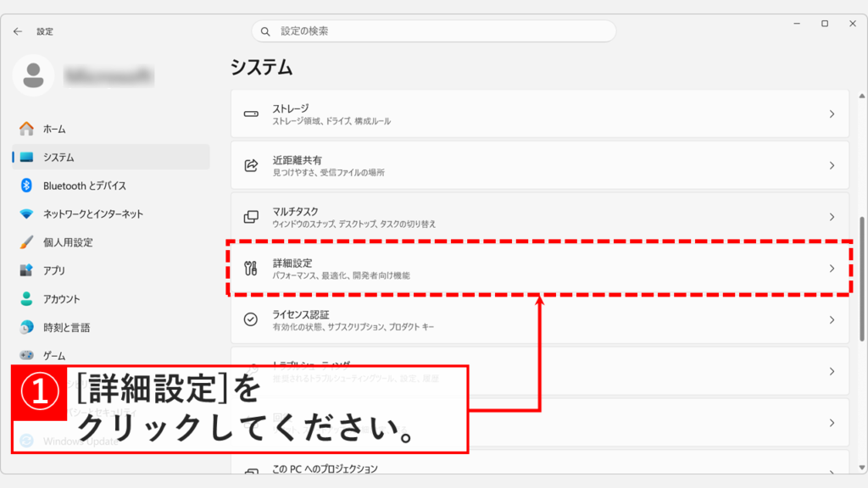Click the Accounts person icon
This screenshot has width=868, height=488.
click(26, 299)
